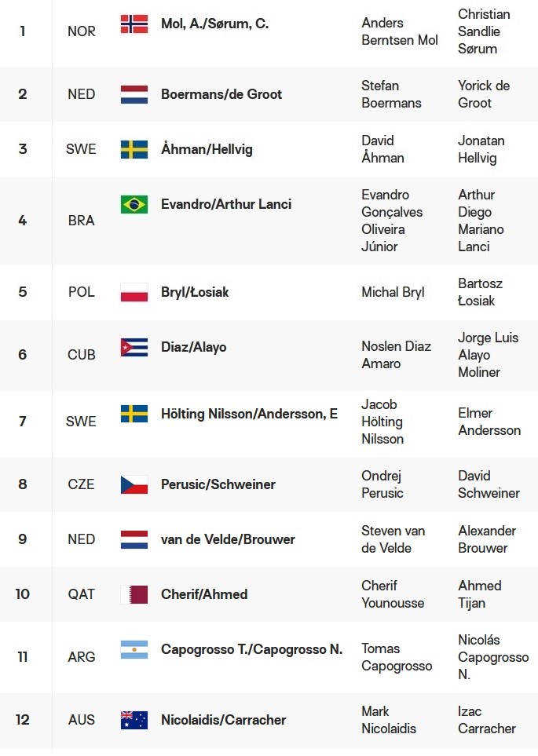Click the Australia flag icon

(x=134, y=720)
